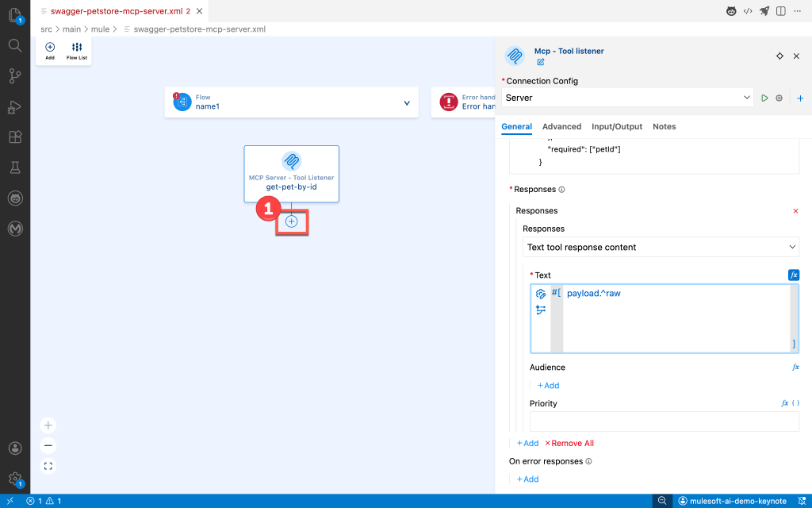Screen dimensions: 812x508
Task: Click the rocket deploy icon in title bar
Action: pyautogui.click(x=764, y=11)
